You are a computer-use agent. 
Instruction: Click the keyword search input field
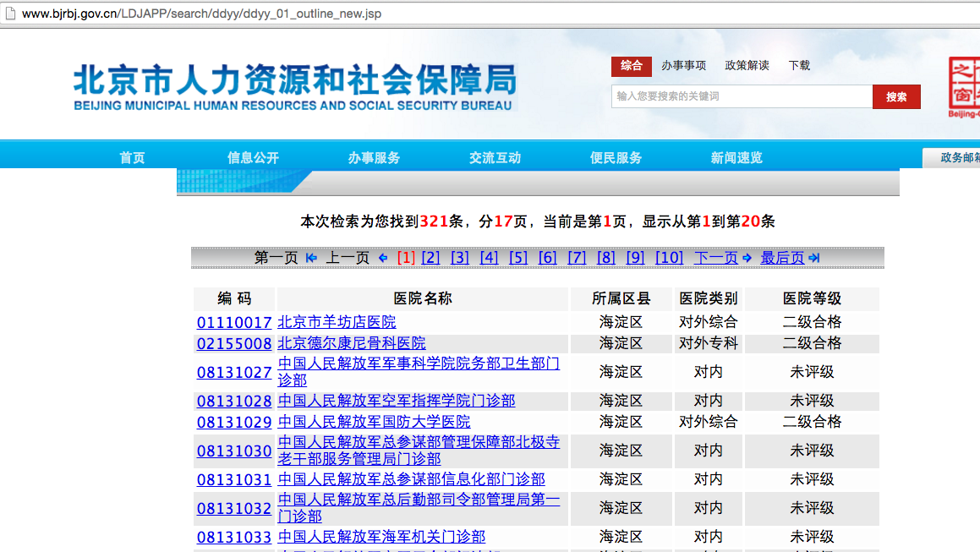point(741,96)
